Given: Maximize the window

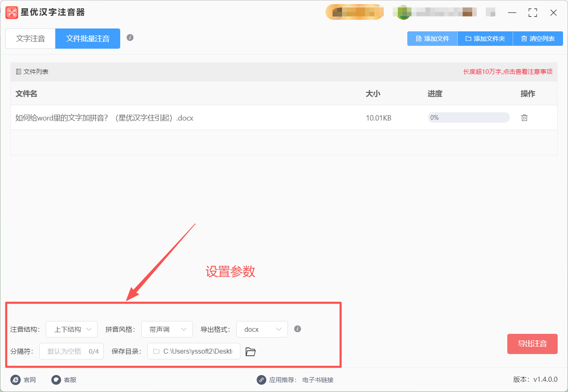Looking at the screenshot, I should (533, 13).
